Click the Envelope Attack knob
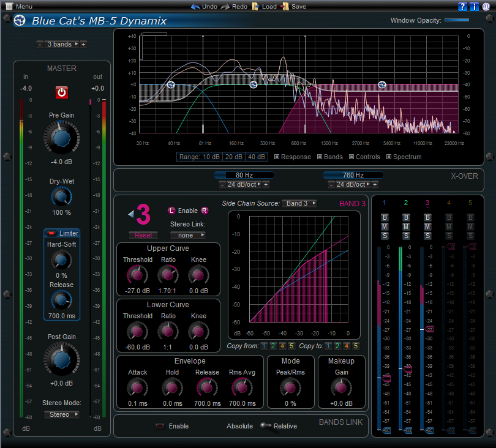This screenshot has width=496, height=448. 137,387
